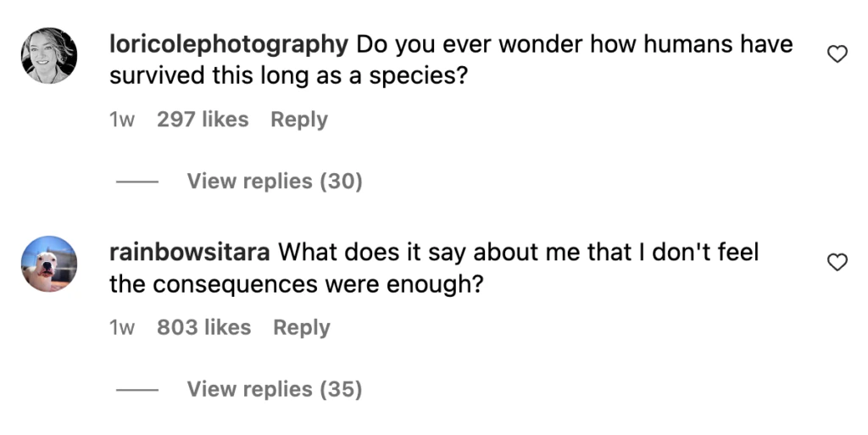The image size is (868, 435).
Task: Open rainbowsitara's dog avatar
Action: (x=49, y=264)
